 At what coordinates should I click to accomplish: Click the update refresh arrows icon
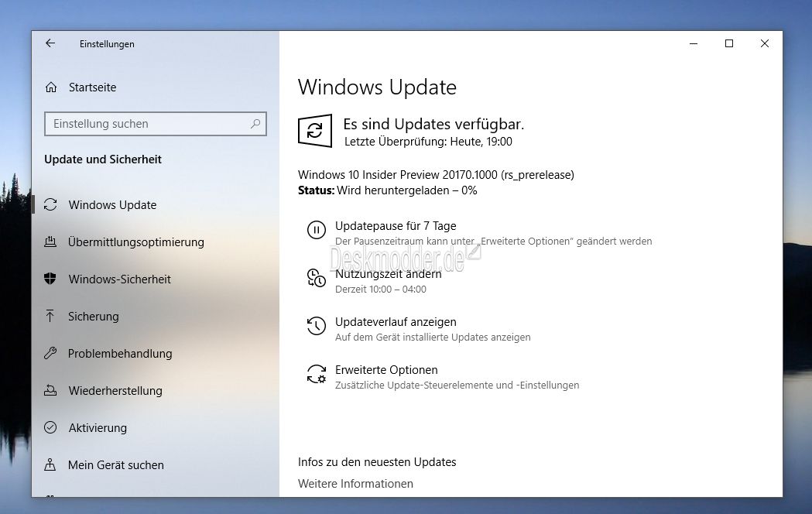(315, 131)
